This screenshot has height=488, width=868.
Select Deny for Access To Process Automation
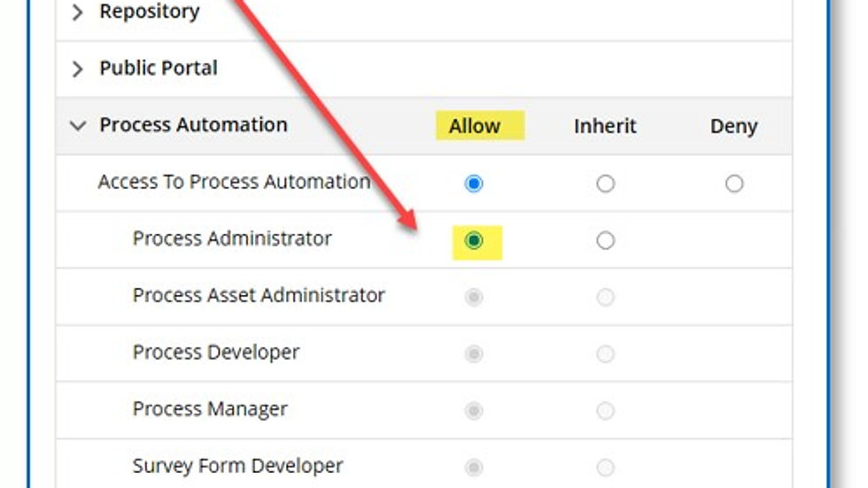(x=734, y=184)
